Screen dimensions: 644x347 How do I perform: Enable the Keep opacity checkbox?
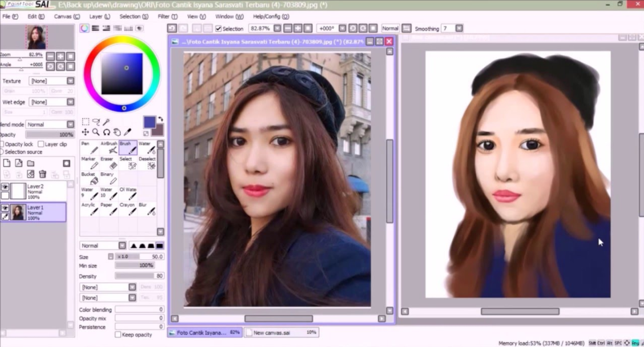click(118, 334)
